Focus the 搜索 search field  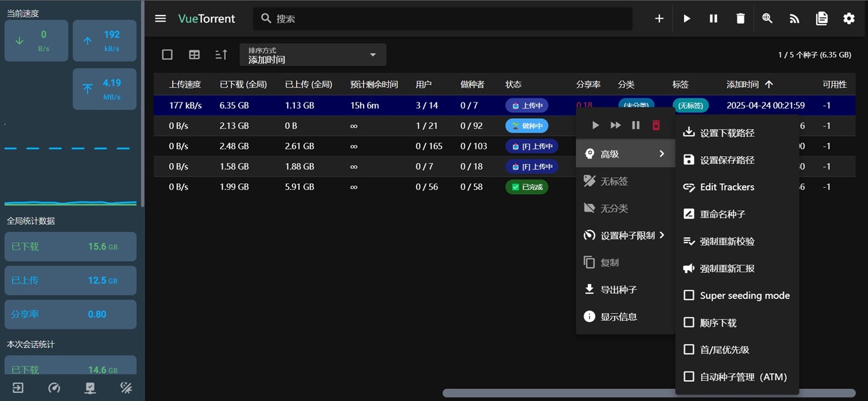click(x=446, y=19)
